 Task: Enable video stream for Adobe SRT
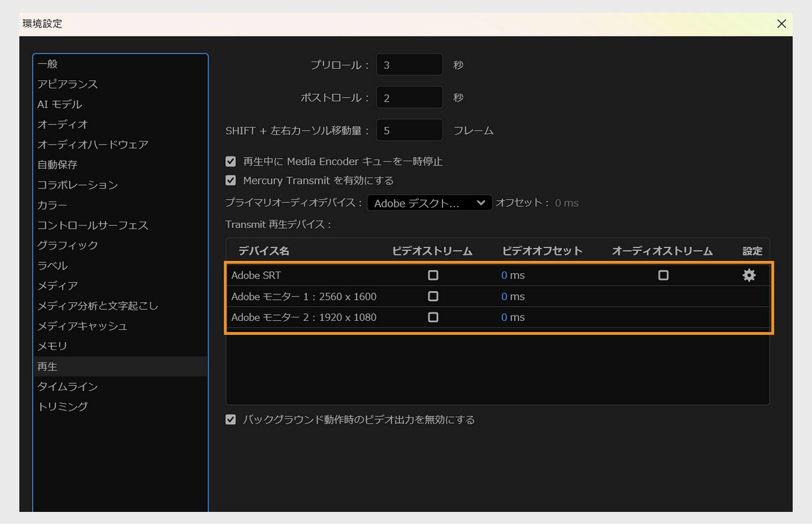pyautogui.click(x=433, y=276)
